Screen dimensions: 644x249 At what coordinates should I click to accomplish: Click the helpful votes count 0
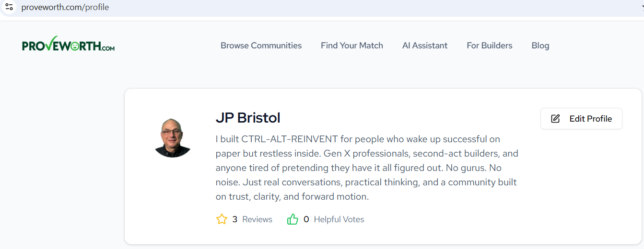click(x=306, y=219)
